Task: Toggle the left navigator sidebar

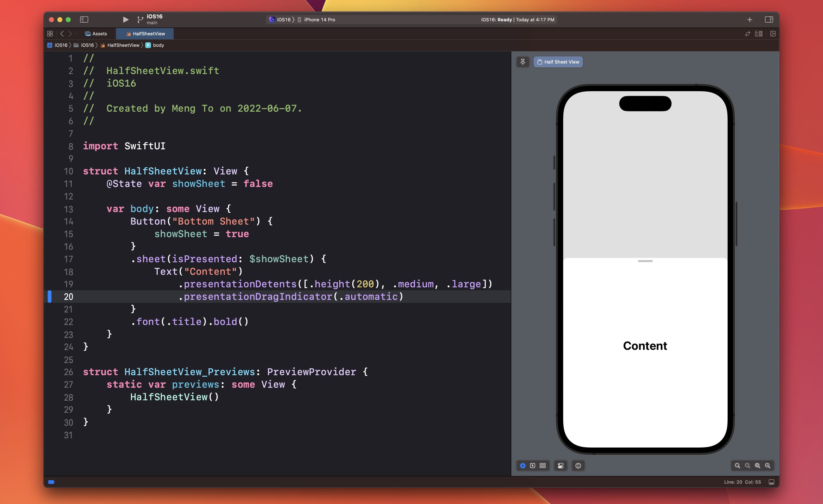Action: pyautogui.click(x=84, y=20)
